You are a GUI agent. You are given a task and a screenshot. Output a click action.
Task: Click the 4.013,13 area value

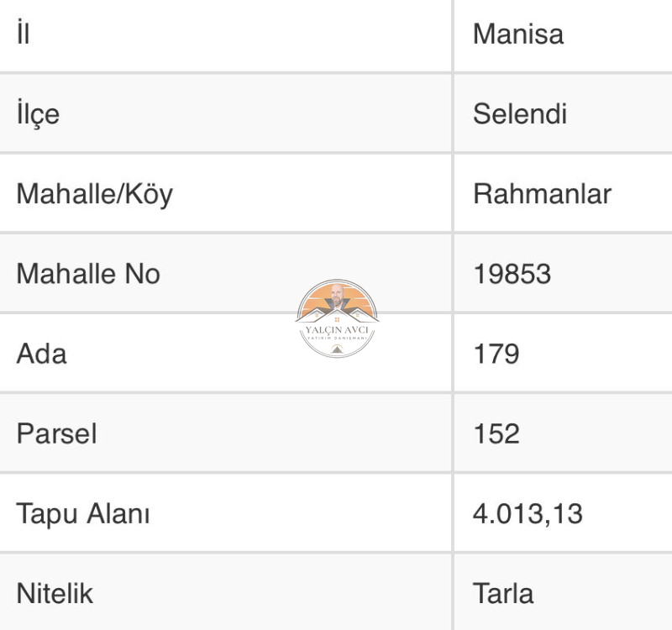coord(528,513)
